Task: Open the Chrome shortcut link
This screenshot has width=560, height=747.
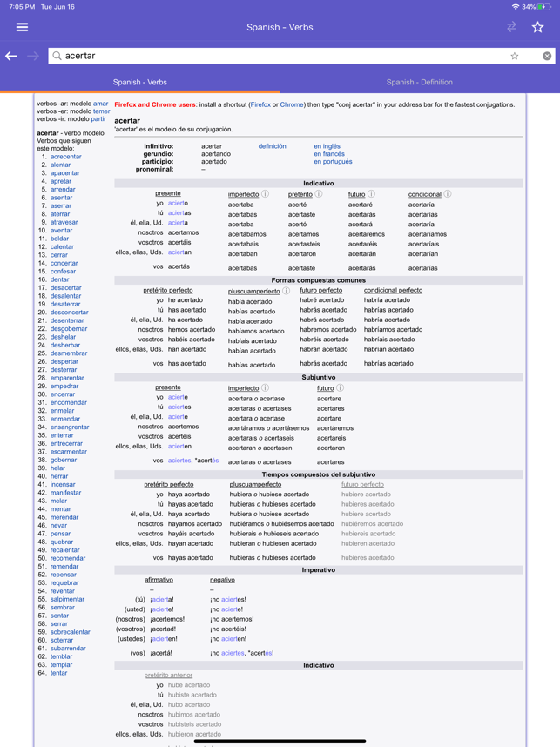Action: (x=292, y=104)
